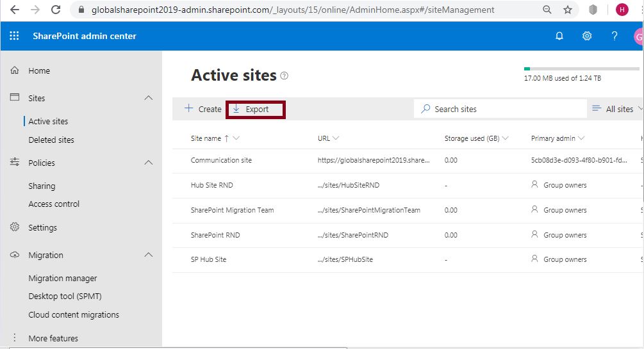Click the .../sites/SharePointMigrationTeam URL cell
This screenshot has width=644, height=349.
coord(369,210)
